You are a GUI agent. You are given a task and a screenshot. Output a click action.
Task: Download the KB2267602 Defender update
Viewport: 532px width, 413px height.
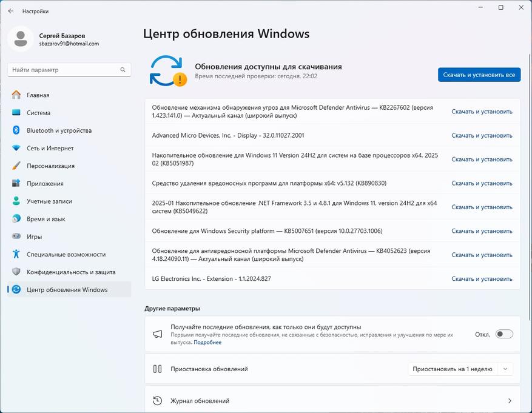tap(482, 112)
